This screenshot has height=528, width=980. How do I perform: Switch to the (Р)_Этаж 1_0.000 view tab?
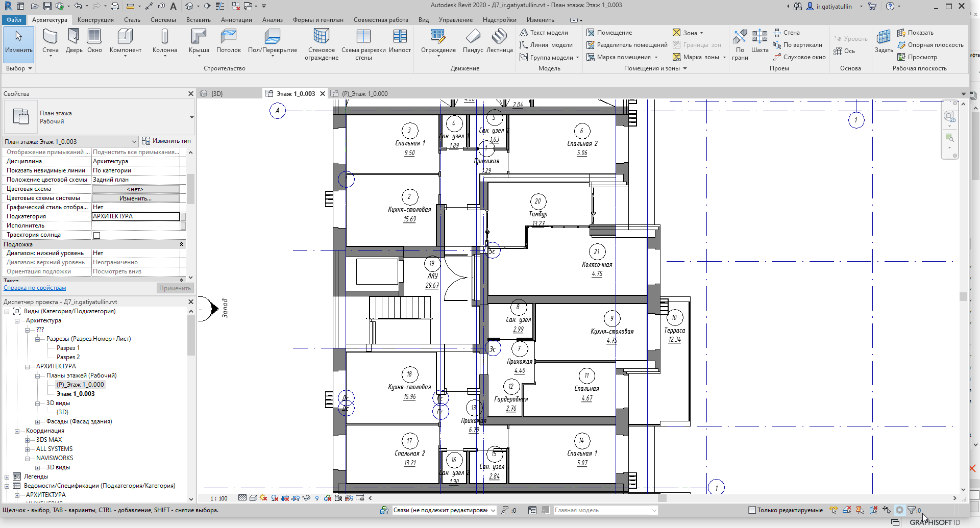point(364,94)
